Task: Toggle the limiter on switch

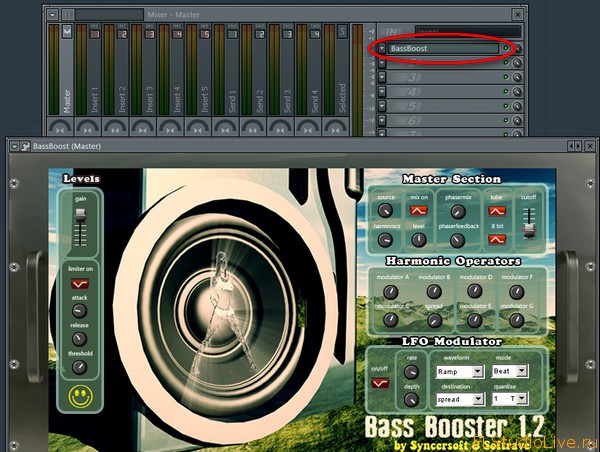Action: [80, 285]
